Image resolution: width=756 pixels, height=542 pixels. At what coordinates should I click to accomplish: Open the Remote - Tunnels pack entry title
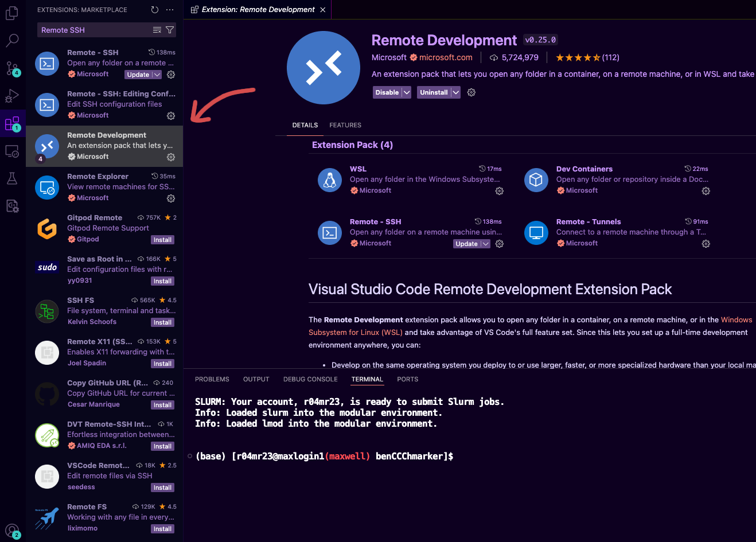click(589, 221)
